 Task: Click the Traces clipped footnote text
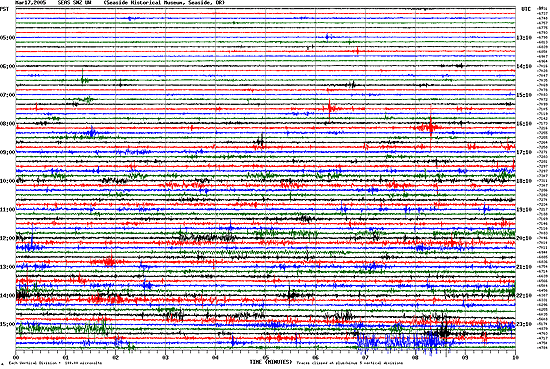(x=350, y=363)
